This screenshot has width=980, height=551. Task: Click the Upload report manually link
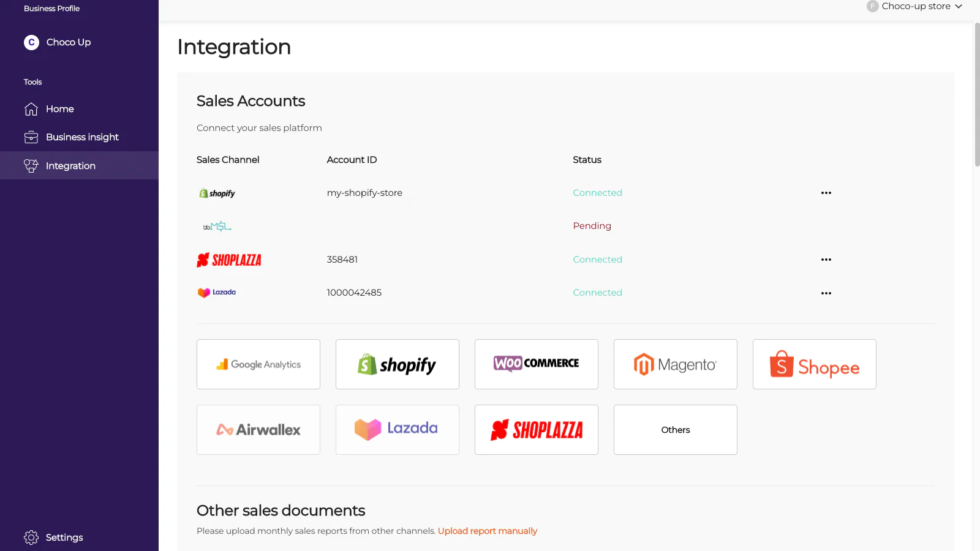coord(488,531)
